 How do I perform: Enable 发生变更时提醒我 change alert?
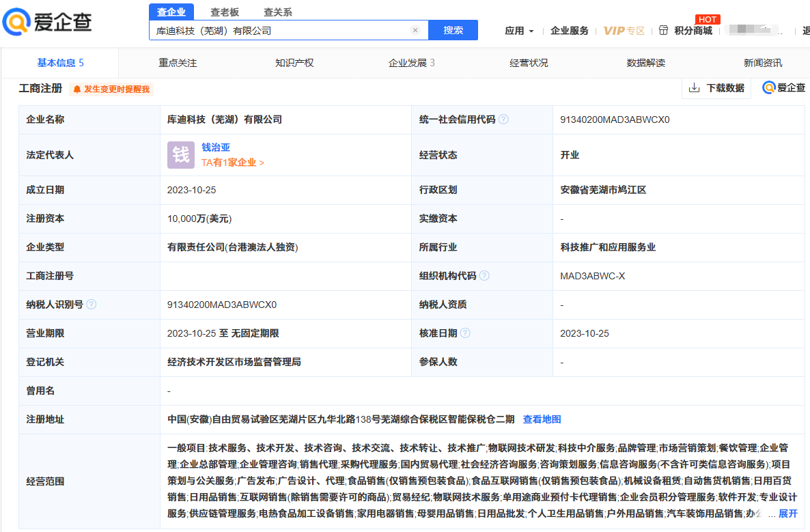tap(111, 89)
